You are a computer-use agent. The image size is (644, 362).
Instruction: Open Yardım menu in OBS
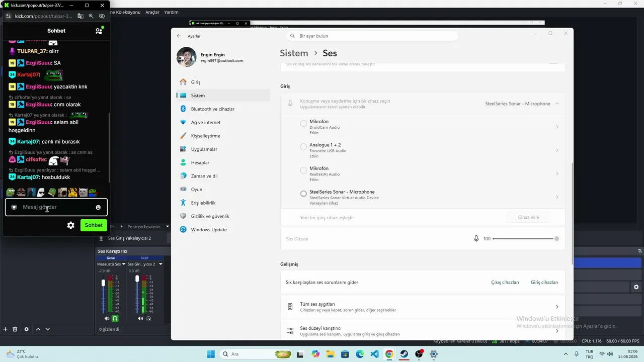point(171,12)
